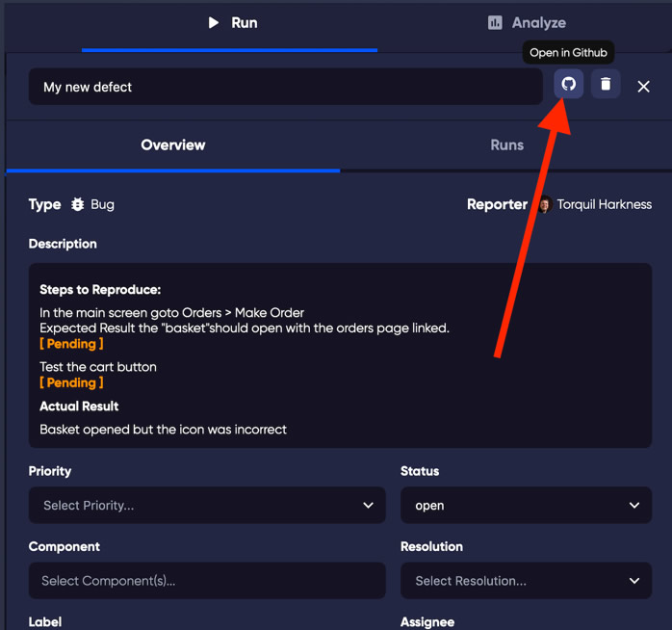This screenshot has width=672, height=630.
Task: Switch to the Analyze tab
Action: [527, 23]
